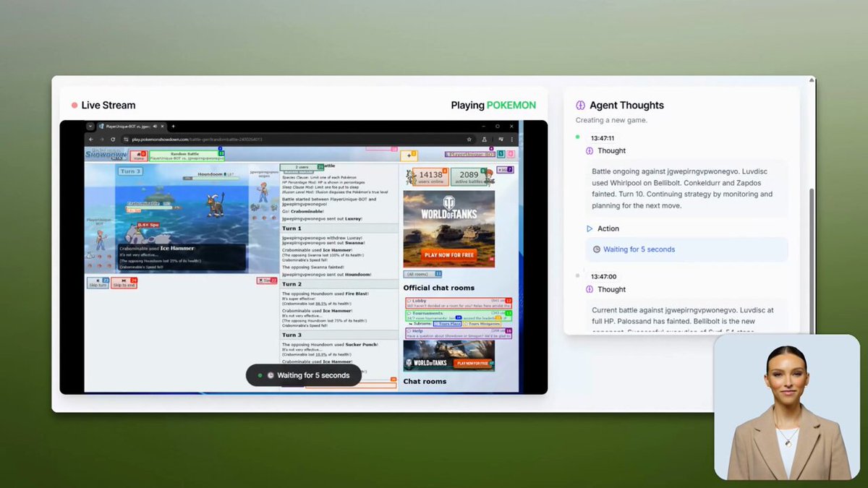Viewport: 868px width, 488px height.
Task: Join the Help chat room
Action: [x=459, y=333]
